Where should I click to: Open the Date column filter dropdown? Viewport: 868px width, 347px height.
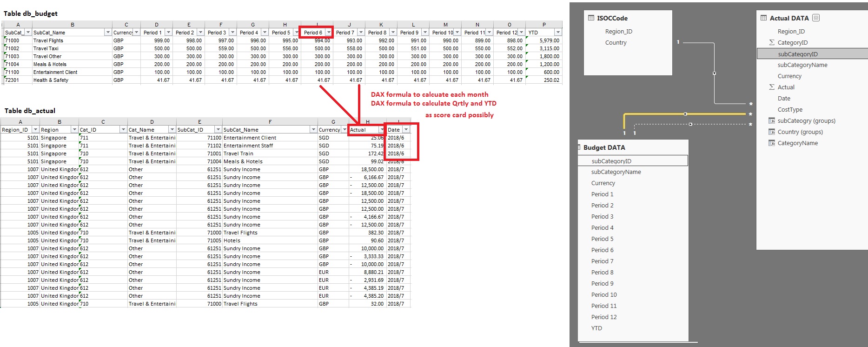(406, 130)
